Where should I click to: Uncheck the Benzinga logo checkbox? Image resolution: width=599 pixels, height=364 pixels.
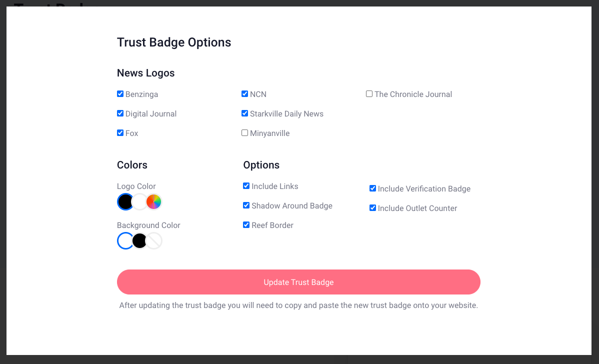coord(120,94)
